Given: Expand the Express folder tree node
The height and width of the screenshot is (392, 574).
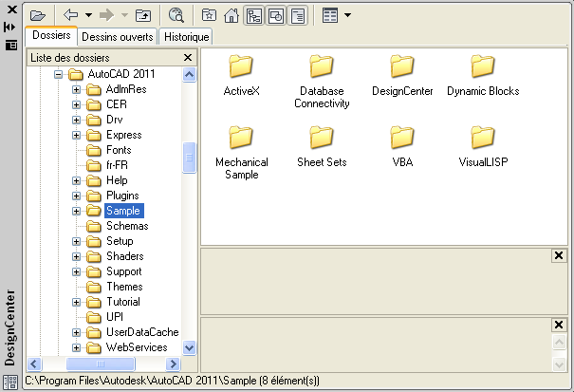Looking at the screenshot, I should [77, 135].
